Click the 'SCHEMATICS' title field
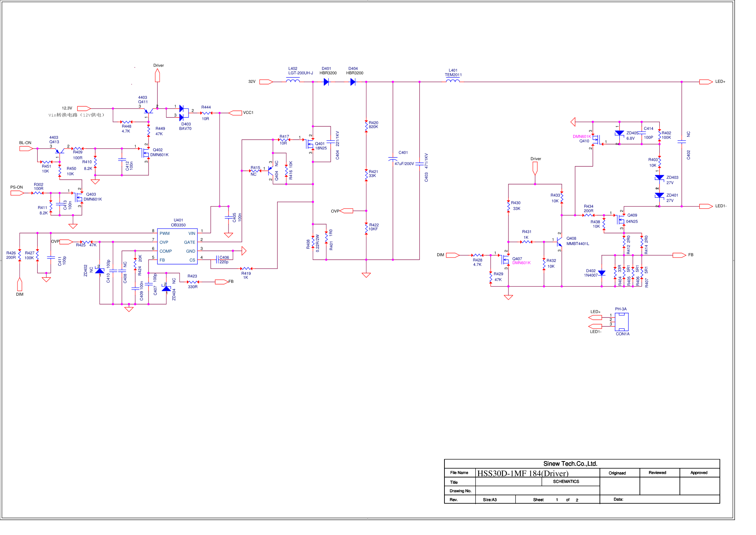 click(x=566, y=482)
